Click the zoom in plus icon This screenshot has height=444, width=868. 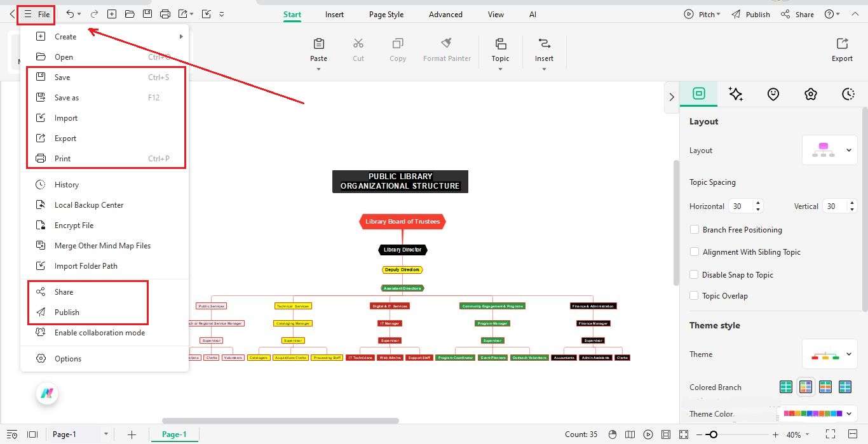(775, 434)
